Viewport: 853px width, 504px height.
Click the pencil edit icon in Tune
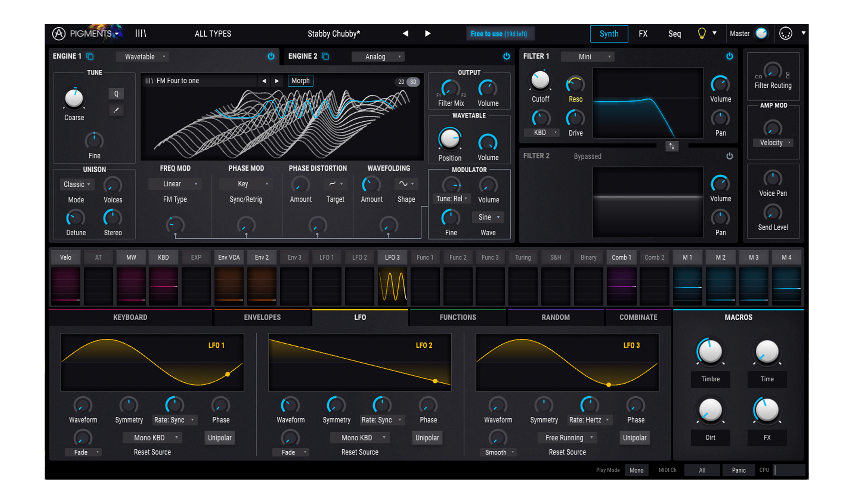116,110
